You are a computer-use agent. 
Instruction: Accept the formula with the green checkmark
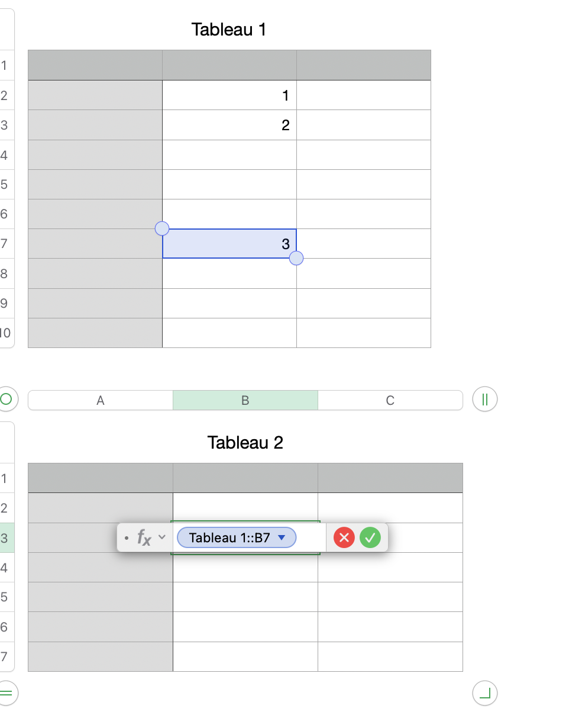tap(370, 537)
